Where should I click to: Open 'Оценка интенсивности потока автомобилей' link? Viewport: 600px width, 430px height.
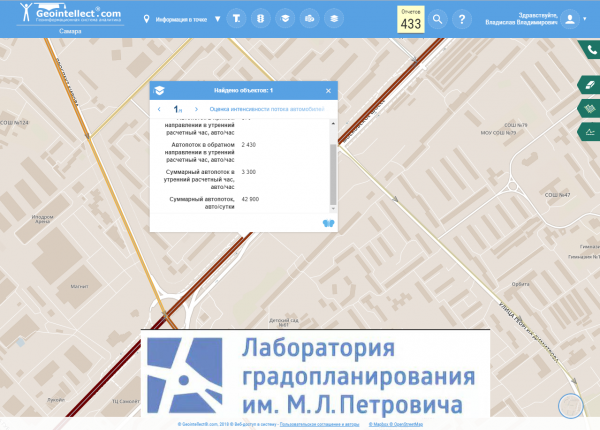267,109
